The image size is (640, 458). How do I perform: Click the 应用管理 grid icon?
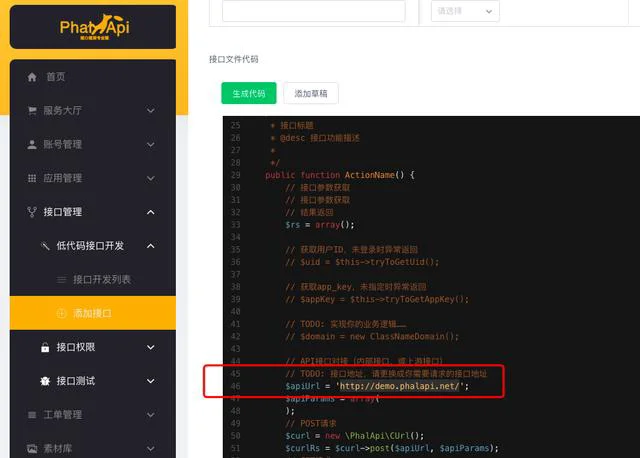click(x=32, y=178)
